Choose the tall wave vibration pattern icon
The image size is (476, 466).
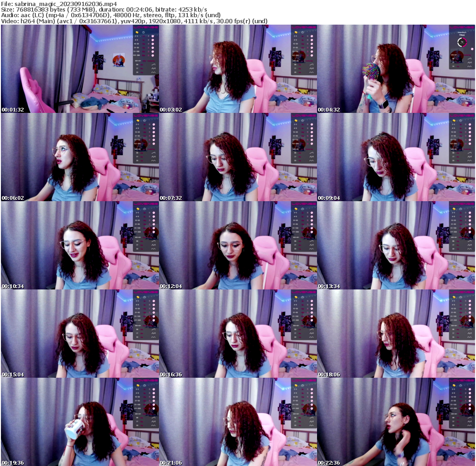[153, 65]
